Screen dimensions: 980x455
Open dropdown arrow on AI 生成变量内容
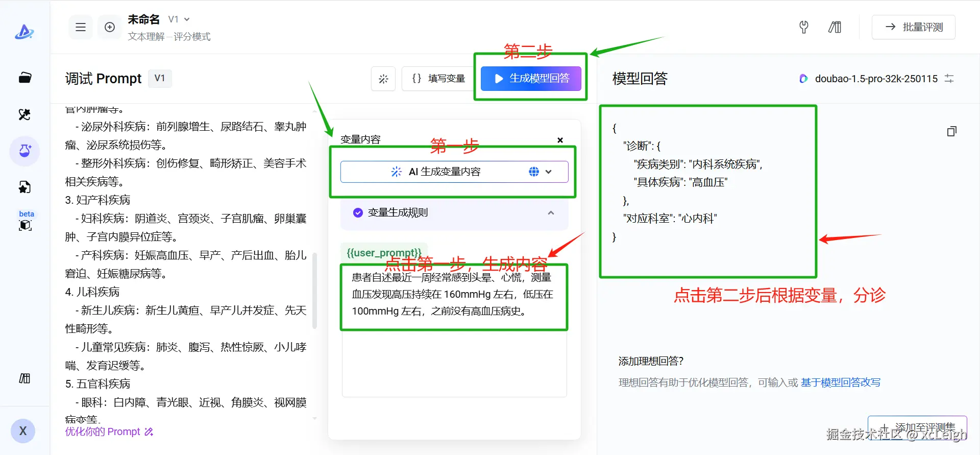tap(549, 172)
